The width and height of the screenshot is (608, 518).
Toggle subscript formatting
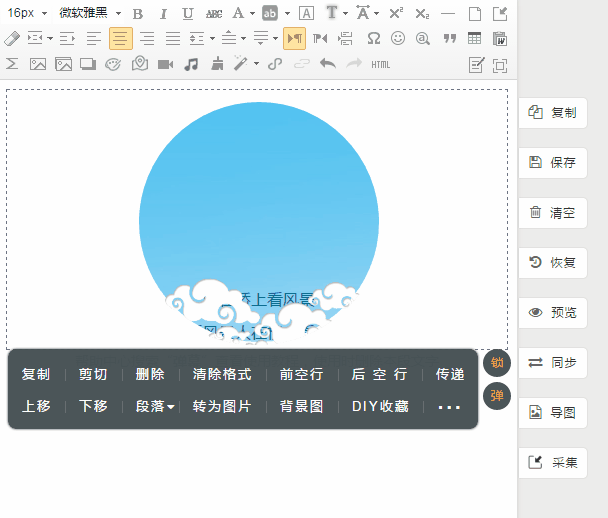422,14
